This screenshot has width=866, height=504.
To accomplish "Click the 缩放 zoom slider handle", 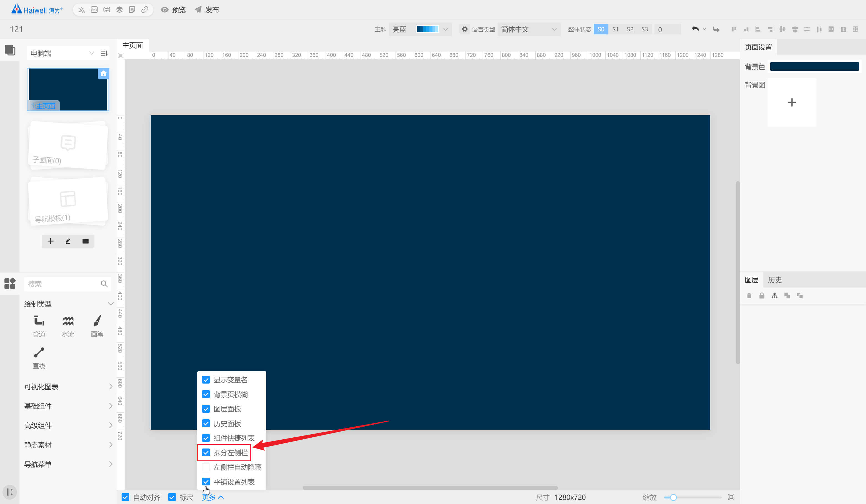I will click(x=673, y=497).
